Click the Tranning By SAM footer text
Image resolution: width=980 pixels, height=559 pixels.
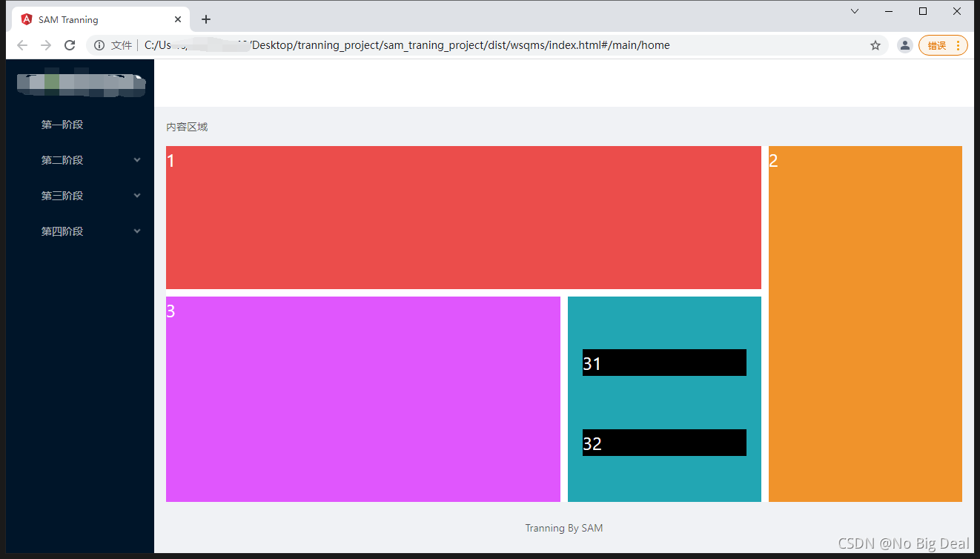pos(564,528)
